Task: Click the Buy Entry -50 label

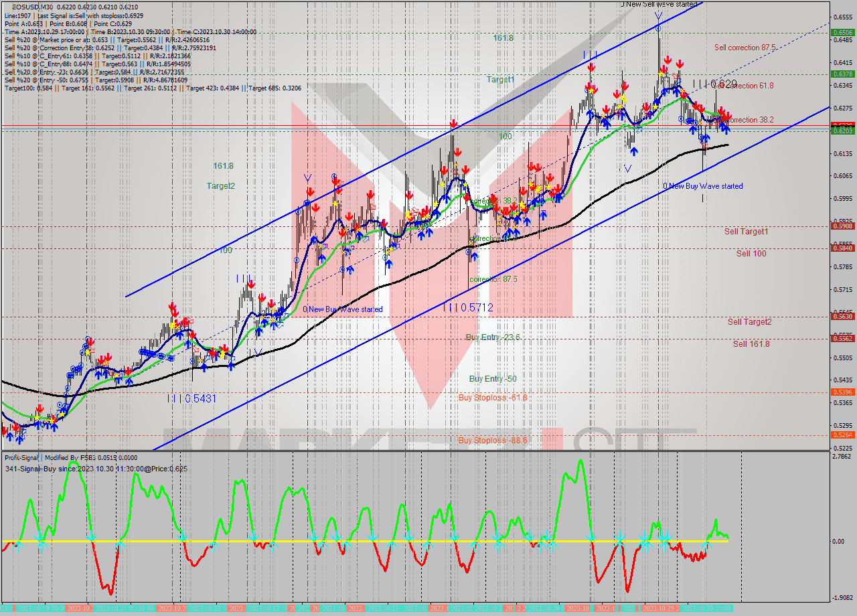Action: pyautogui.click(x=492, y=379)
